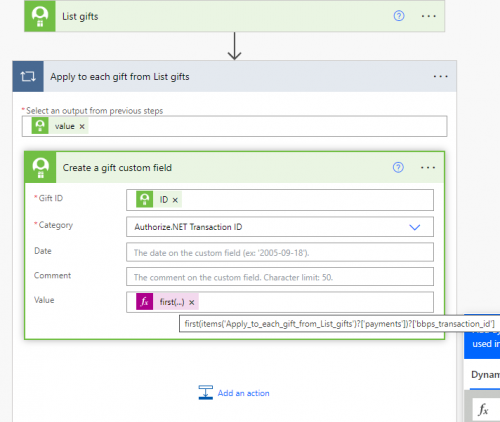This screenshot has width=500, height=422.
Task: Remove the ID token from Gift ID
Action: coord(175,200)
